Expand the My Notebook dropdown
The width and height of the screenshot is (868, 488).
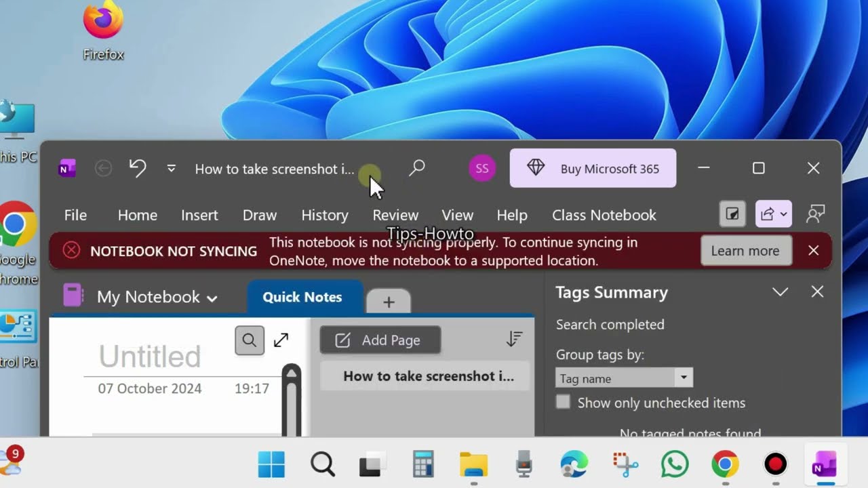tap(157, 297)
